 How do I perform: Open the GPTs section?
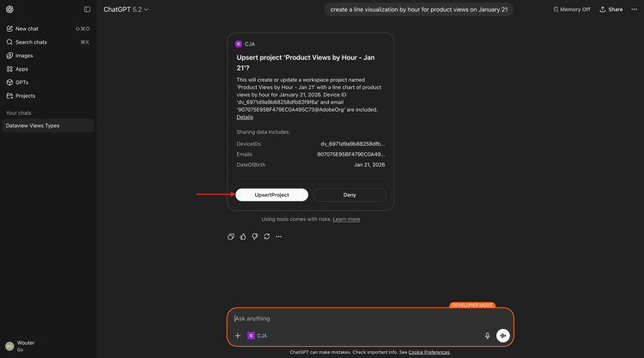coord(48,82)
